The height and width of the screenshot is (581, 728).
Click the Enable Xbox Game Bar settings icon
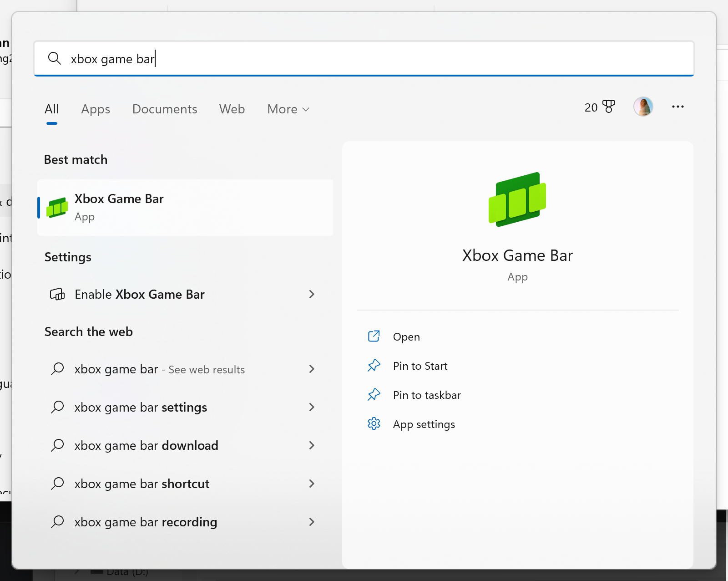pyautogui.click(x=57, y=294)
